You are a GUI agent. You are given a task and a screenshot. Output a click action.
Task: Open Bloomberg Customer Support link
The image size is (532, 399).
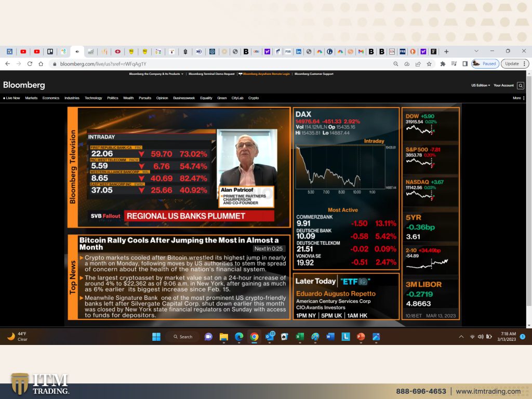coord(314,74)
